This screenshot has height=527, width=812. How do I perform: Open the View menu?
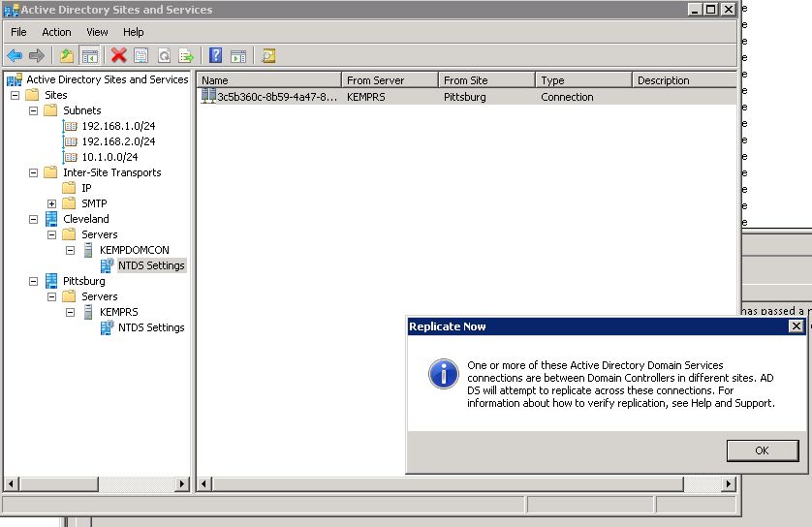97,32
